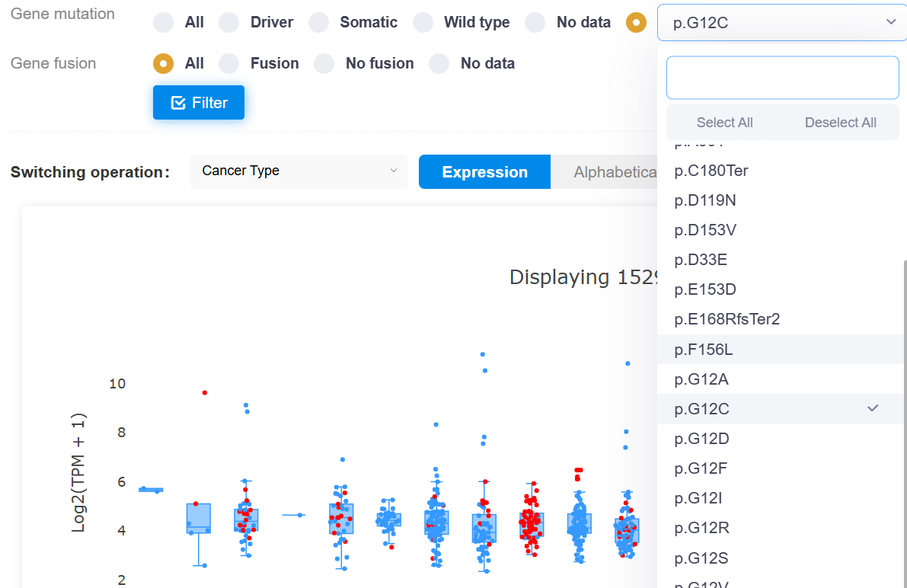Select Wild type gene mutation radio

pos(423,23)
